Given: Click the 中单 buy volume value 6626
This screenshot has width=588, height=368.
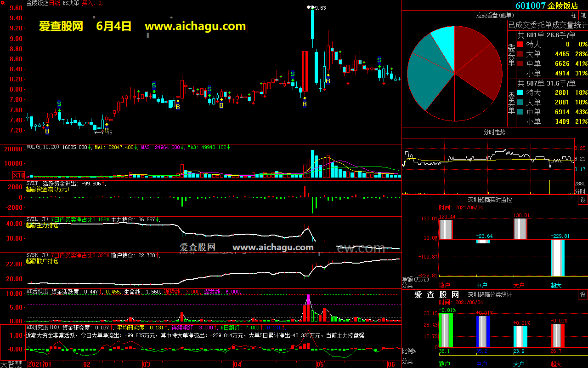Looking at the screenshot, I should coord(562,64).
